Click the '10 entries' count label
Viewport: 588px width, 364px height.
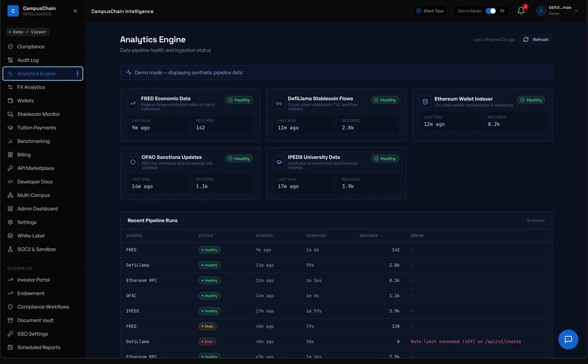[536, 220]
